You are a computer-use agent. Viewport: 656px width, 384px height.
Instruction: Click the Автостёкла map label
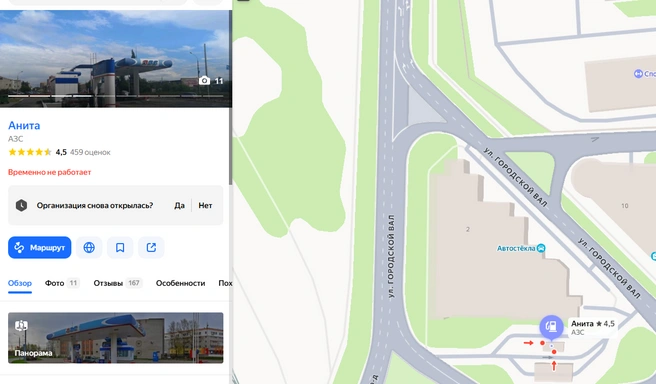pos(516,248)
